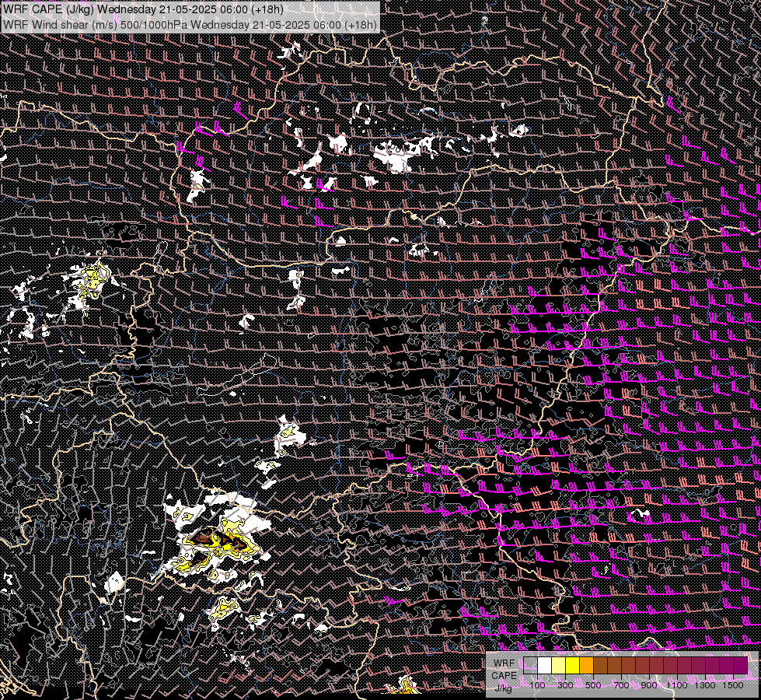The width and height of the screenshot is (761, 700).
Task: Click the '700' legend value
Action: tap(621, 685)
